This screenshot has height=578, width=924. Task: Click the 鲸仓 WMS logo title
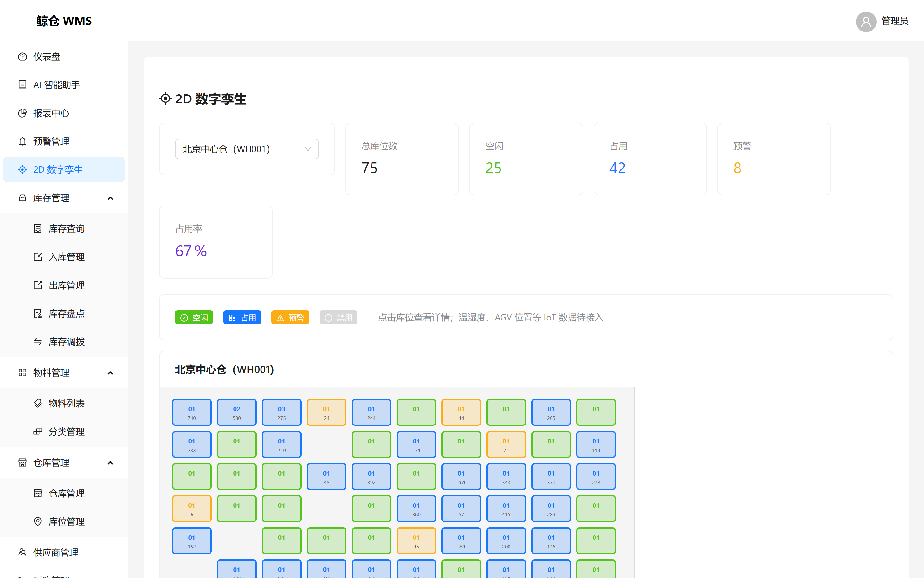tap(64, 21)
